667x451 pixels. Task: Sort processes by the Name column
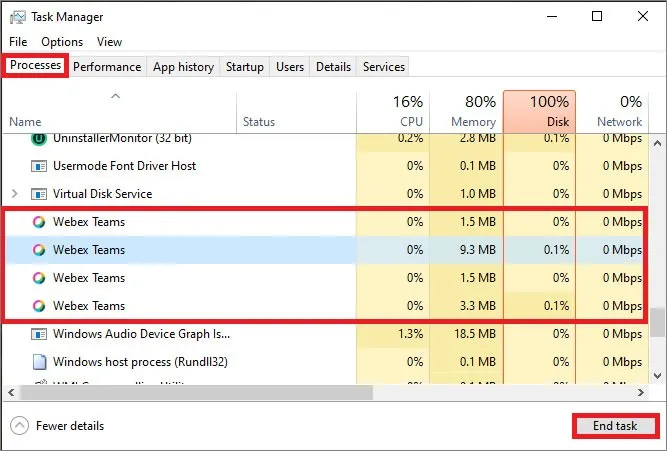tap(119, 112)
